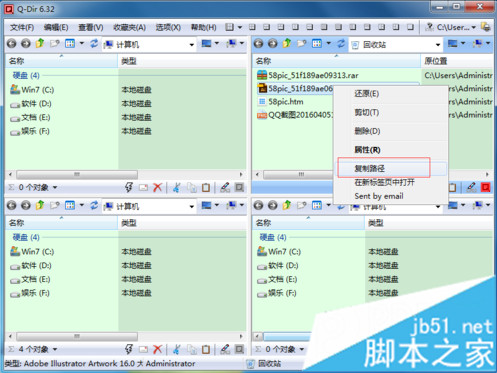497x373 pixels.
Task: Go forward in the top-left pane
Action: (26, 44)
